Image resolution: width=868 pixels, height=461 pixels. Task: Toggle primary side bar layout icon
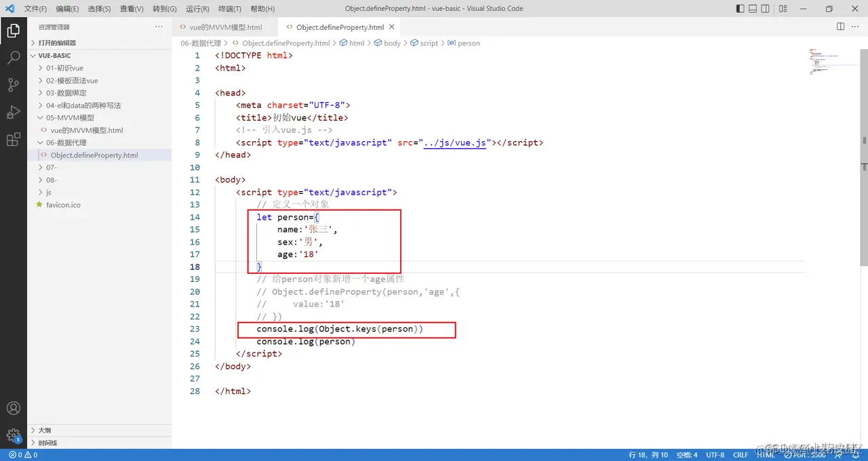[x=740, y=9]
